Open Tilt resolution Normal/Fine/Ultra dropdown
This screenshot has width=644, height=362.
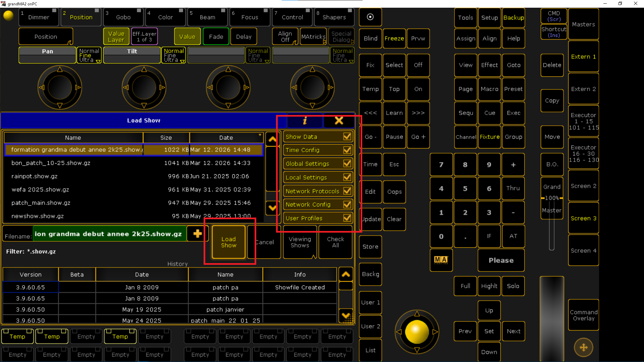pos(173,55)
